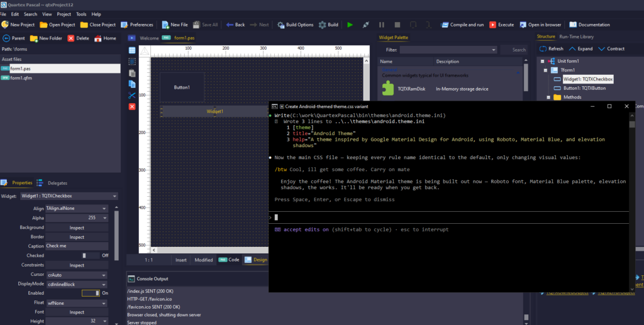Click the green Run play icon
Image resolution: width=644 pixels, height=325 pixels.
(349, 25)
